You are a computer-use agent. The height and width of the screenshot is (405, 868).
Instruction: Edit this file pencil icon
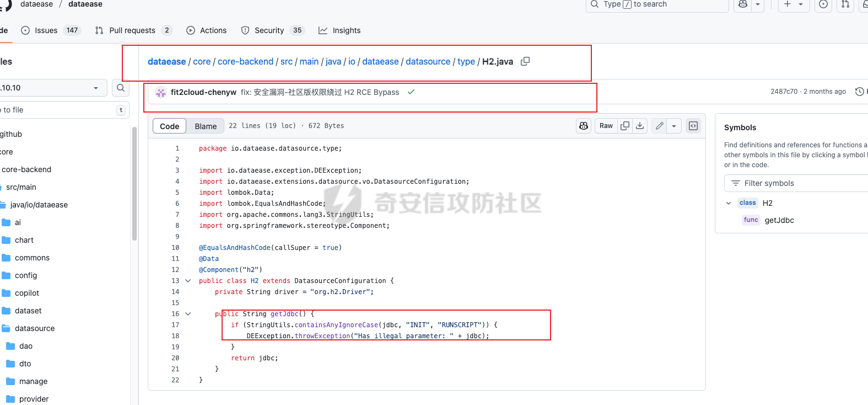659,126
